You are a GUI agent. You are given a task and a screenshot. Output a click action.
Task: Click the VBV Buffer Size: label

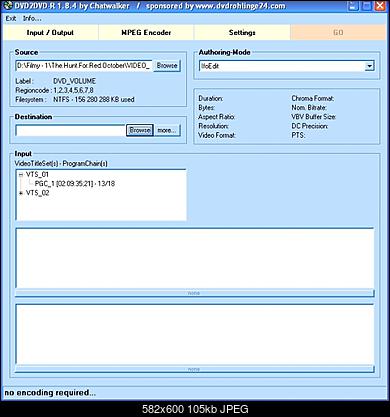click(x=314, y=117)
